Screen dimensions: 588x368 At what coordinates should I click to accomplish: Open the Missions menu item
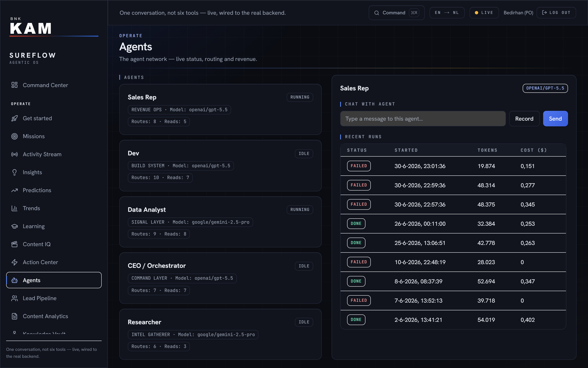coord(54,136)
